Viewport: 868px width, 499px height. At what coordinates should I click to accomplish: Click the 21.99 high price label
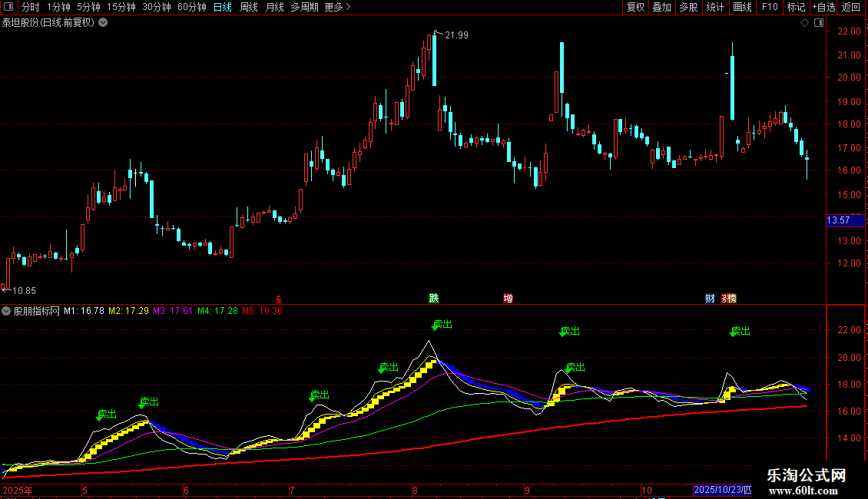point(457,35)
